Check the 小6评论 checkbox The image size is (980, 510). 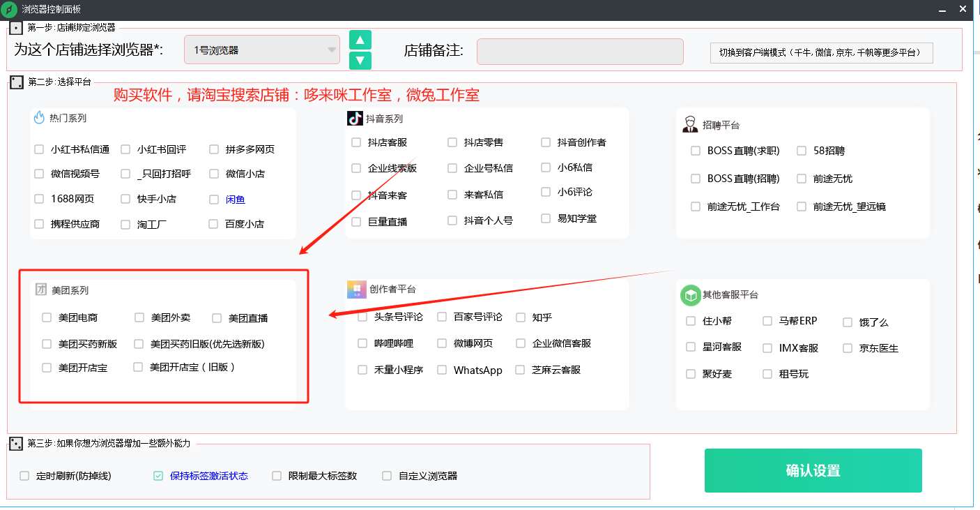tap(546, 192)
